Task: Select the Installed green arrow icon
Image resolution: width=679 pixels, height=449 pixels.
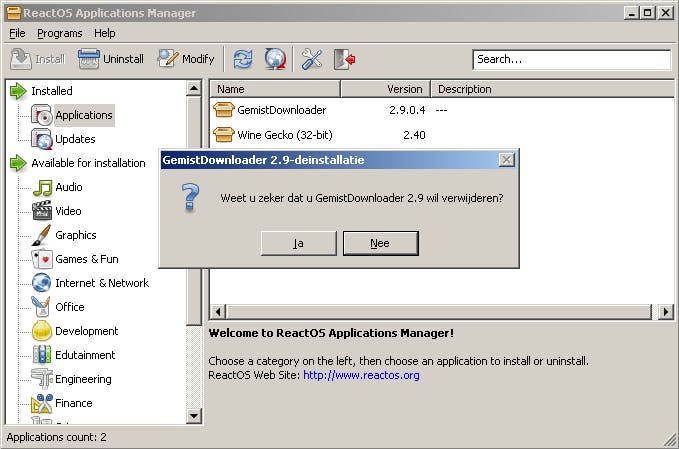Action: click(18, 91)
